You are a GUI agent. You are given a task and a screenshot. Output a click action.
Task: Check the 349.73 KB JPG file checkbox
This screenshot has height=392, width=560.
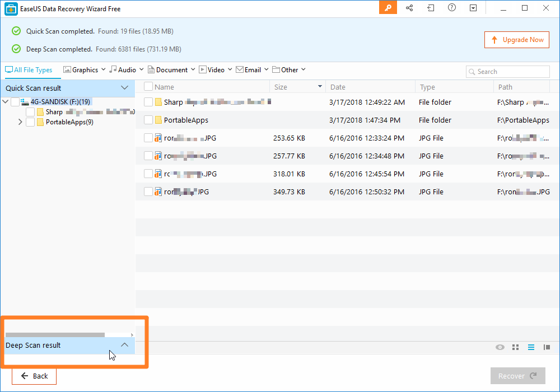(x=148, y=192)
